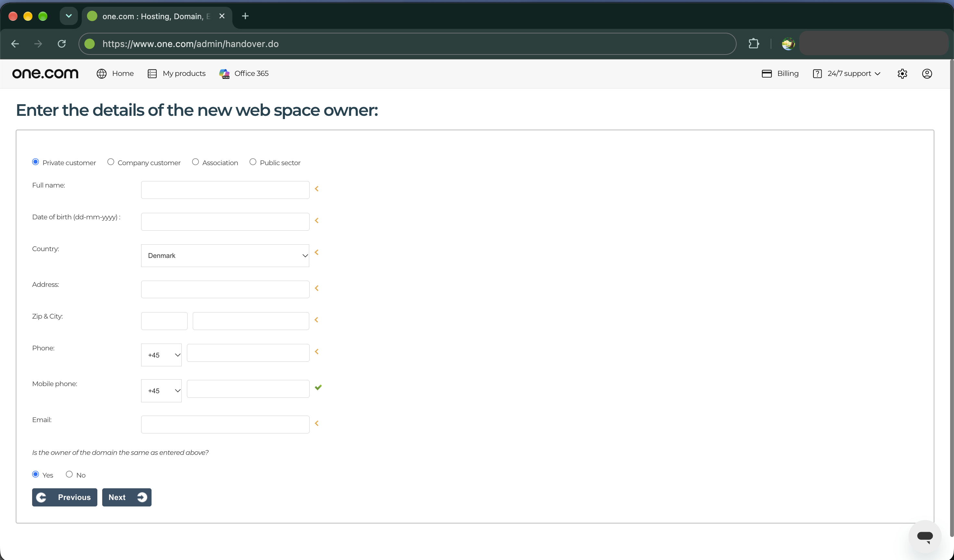Choose No for domain owner question
The image size is (954, 560).
pos(69,474)
